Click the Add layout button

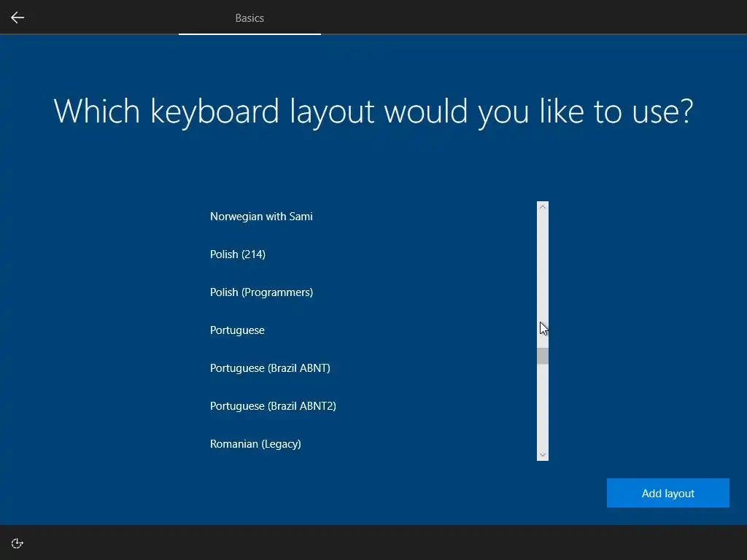(x=668, y=493)
